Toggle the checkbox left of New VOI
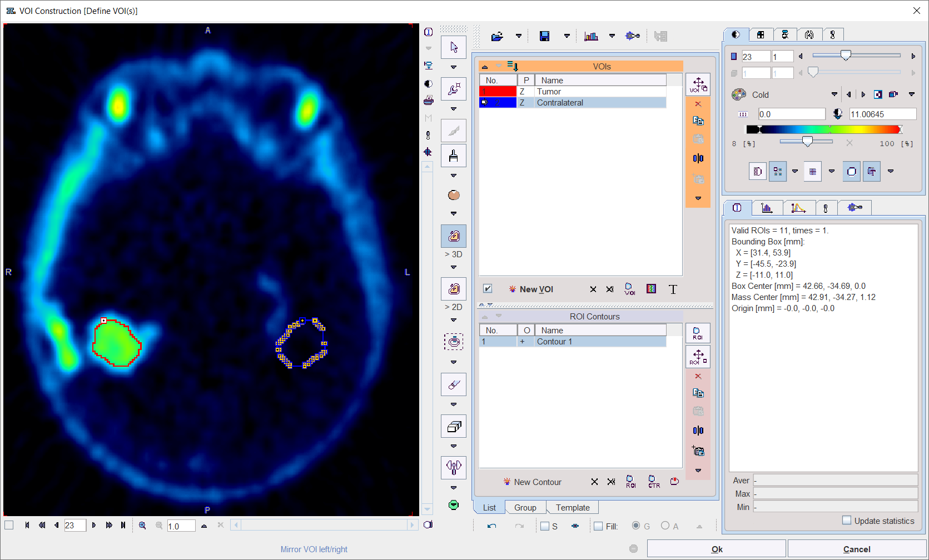The image size is (929, 560). pos(488,289)
